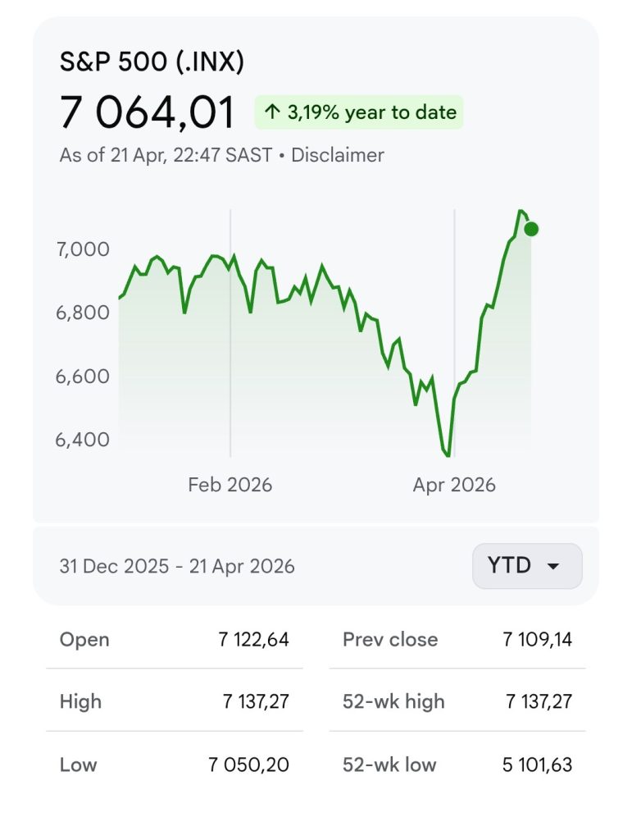Click the 6,400 y-axis label
632x840 pixels.
point(82,440)
